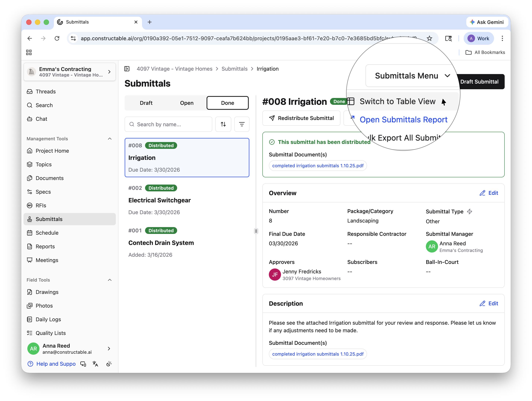
Task: Click the Submittal Type lightning icon
Action: pyautogui.click(x=470, y=212)
